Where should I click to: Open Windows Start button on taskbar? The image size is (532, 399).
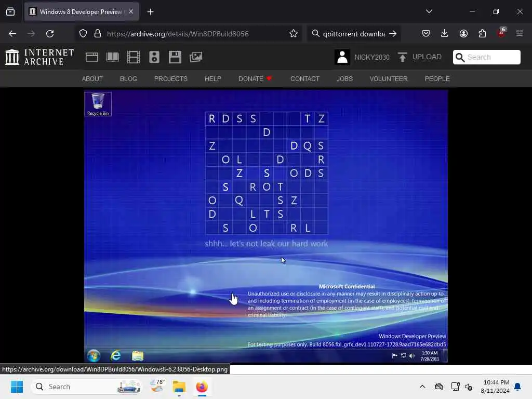(17, 387)
